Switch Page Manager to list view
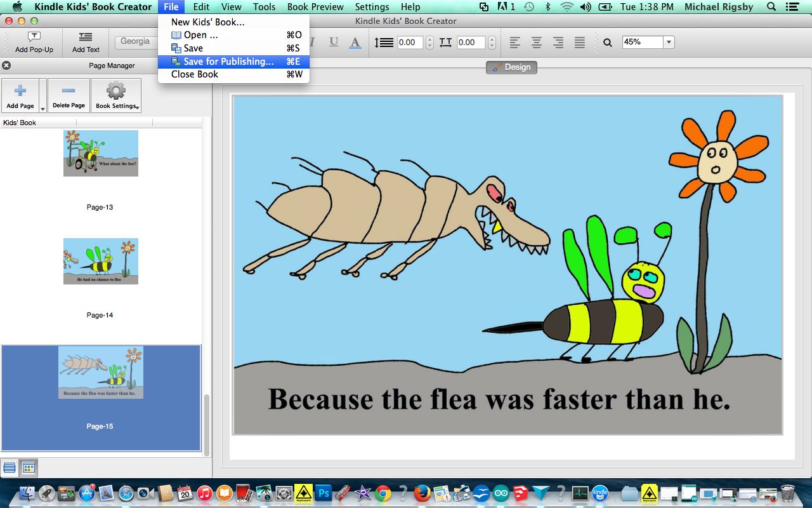This screenshot has width=812, height=508. (10, 468)
